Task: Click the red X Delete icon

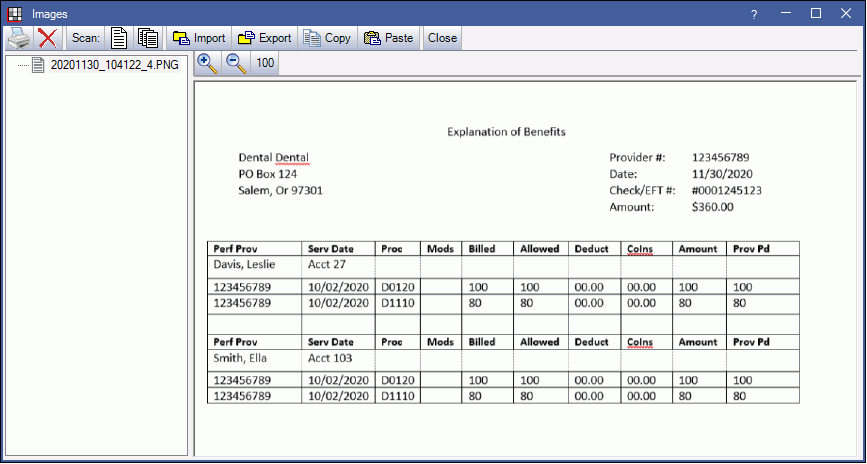Action: (48, 38)
